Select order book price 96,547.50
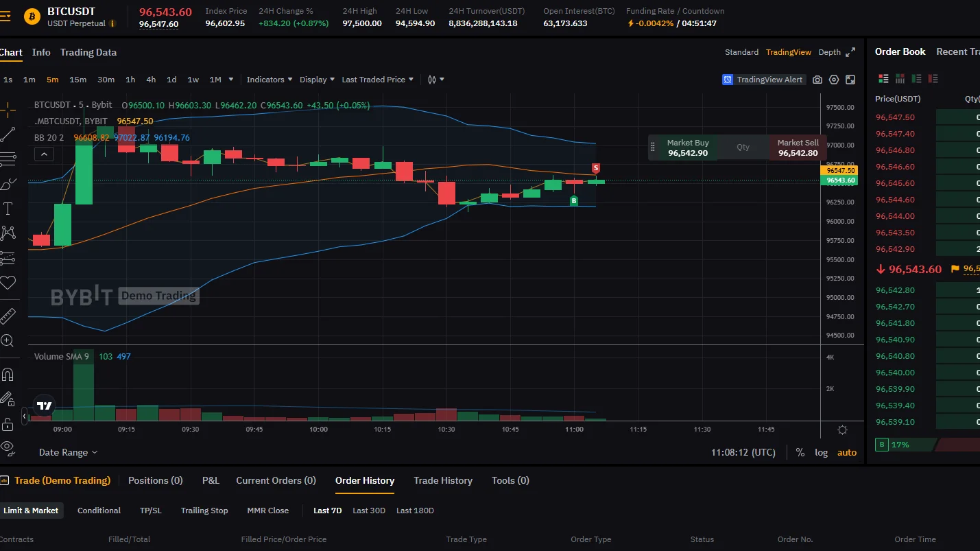 pos(895,117)
